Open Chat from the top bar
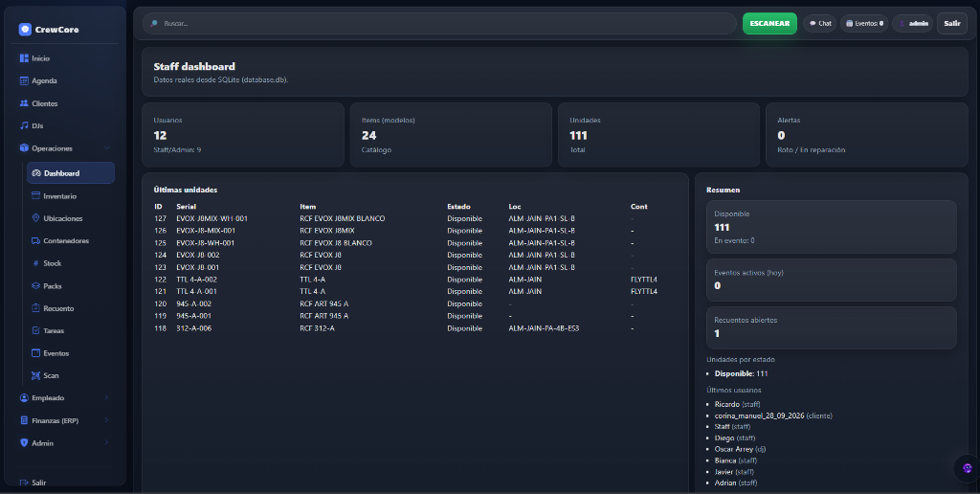The image size is (980, 494). [819, 23]
